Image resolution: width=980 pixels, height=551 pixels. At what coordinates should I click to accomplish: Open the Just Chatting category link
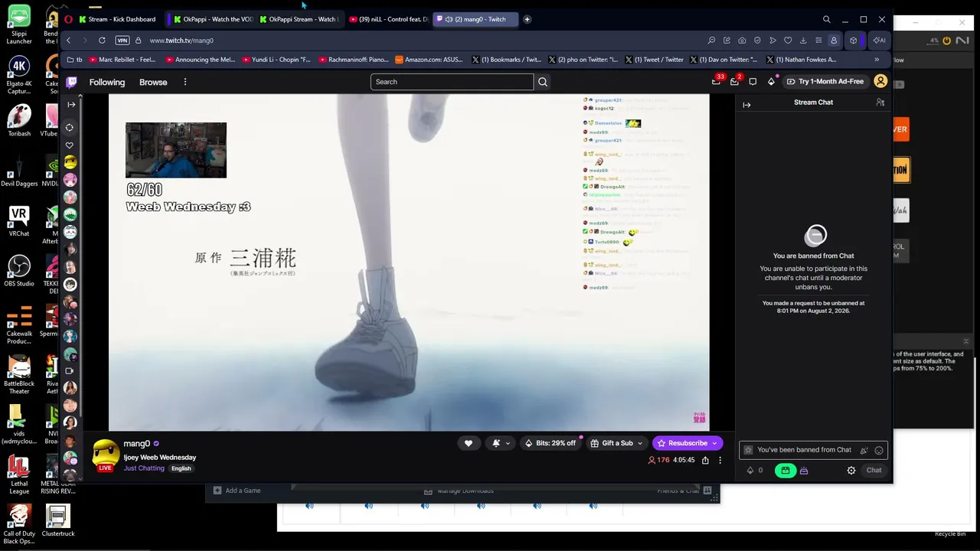(144, 468)
